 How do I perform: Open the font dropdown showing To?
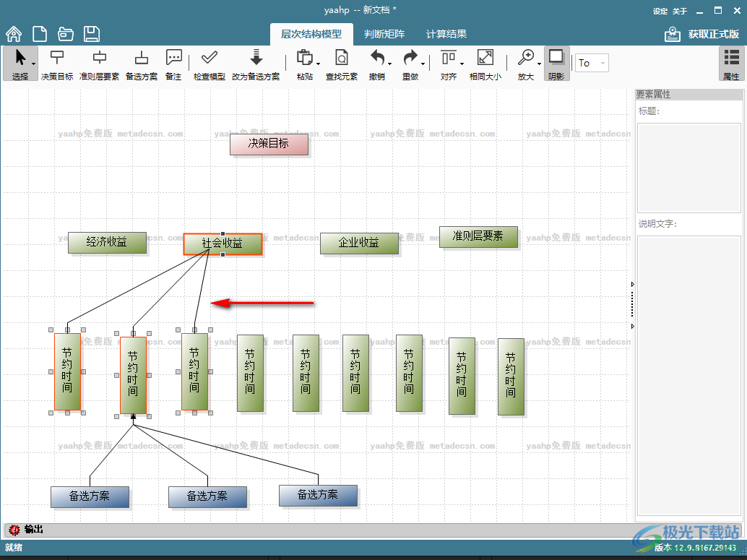(x=591, y=63)
